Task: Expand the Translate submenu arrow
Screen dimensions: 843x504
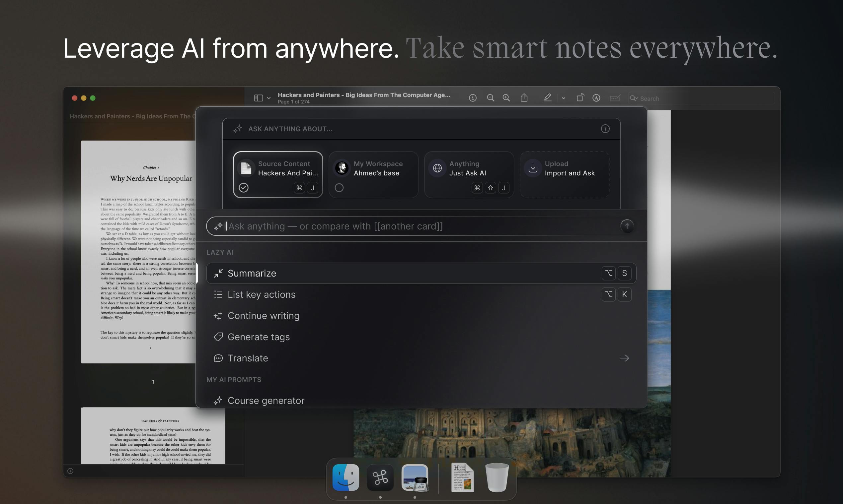Action: tap(624, 358)
